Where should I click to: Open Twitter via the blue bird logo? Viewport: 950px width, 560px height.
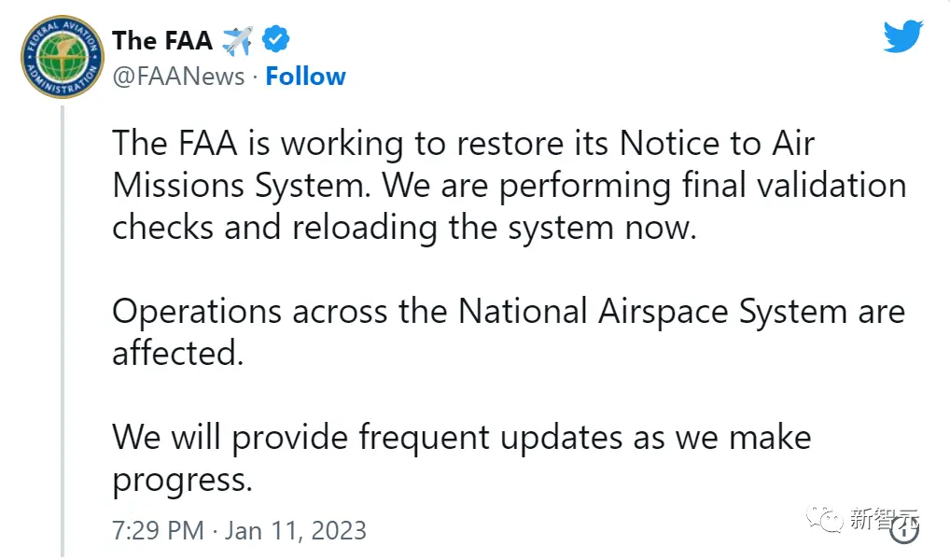[x=902, y=37]
